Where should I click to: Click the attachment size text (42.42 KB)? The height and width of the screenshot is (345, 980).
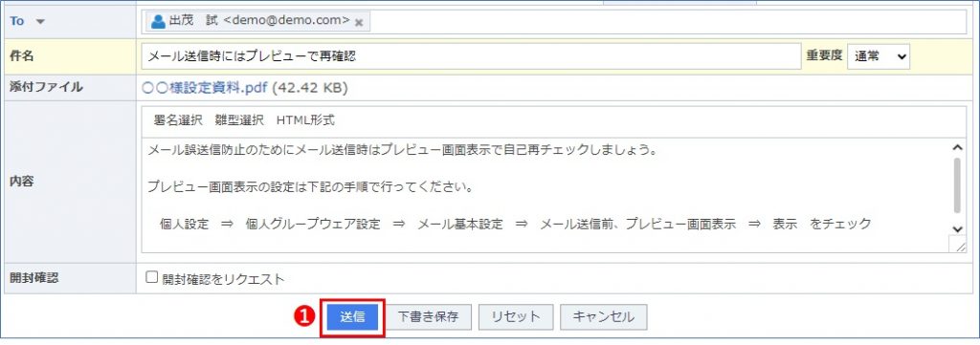click(310, 88)
